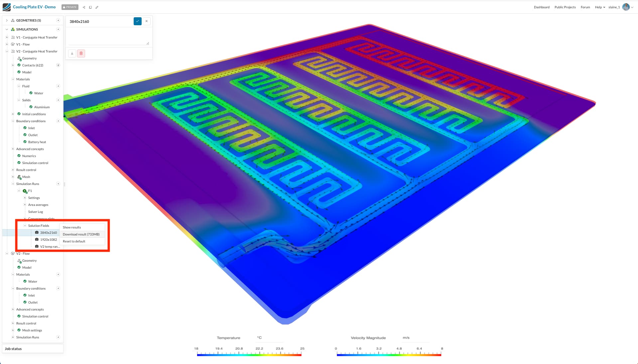Click the plus icon next to SIMULATIONS
Image resolution: width=638 pixels, height=364 pixels.
click(58, 29)
